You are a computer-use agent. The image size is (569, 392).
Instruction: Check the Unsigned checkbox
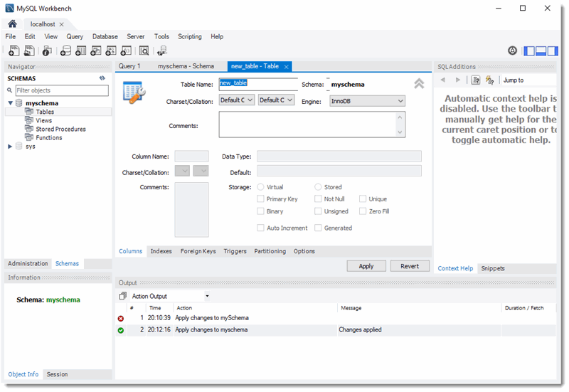point(318,211)
